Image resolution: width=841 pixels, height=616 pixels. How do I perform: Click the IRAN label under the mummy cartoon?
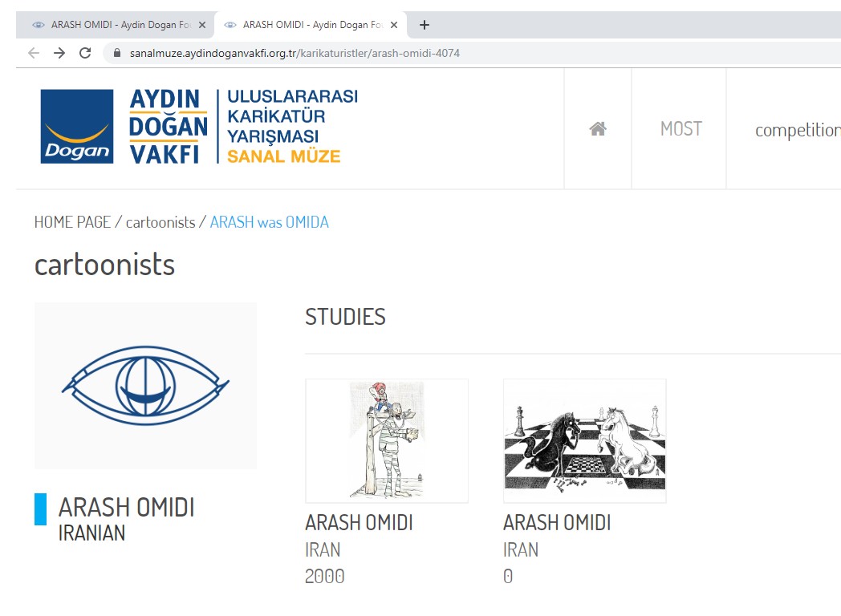tap(323, 550)
